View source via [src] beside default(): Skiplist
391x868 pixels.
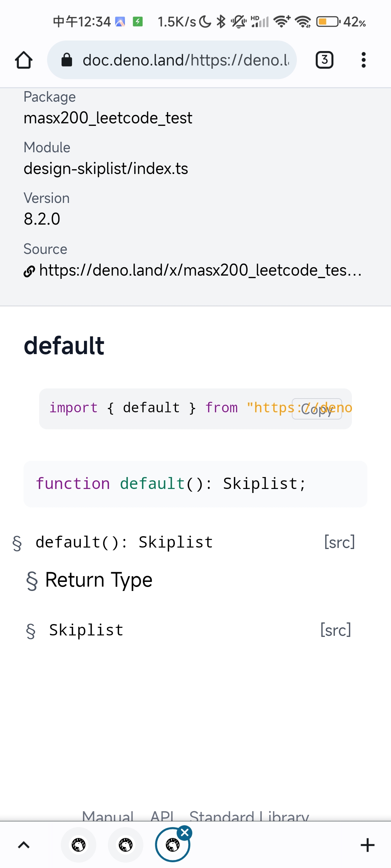(339, 542)
